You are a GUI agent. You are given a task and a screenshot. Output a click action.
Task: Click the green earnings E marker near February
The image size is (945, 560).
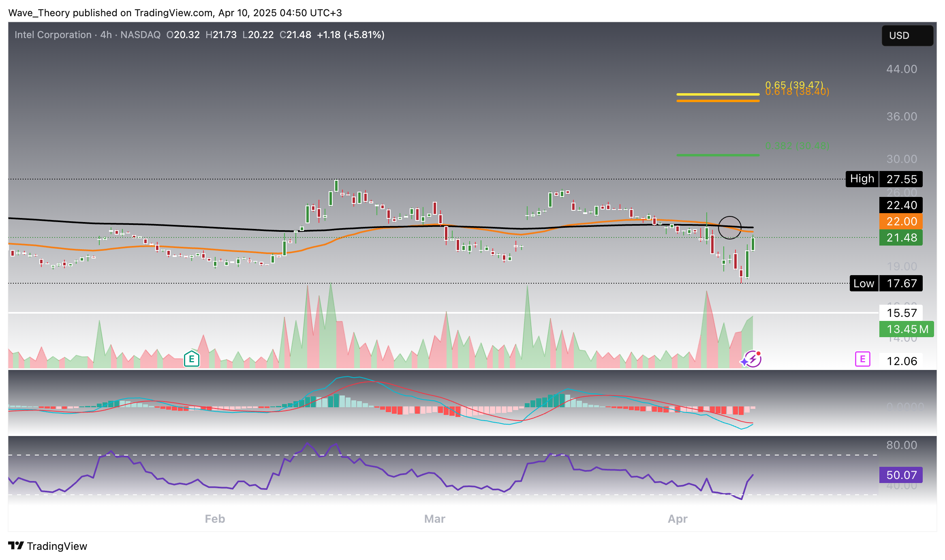[192, 359]
